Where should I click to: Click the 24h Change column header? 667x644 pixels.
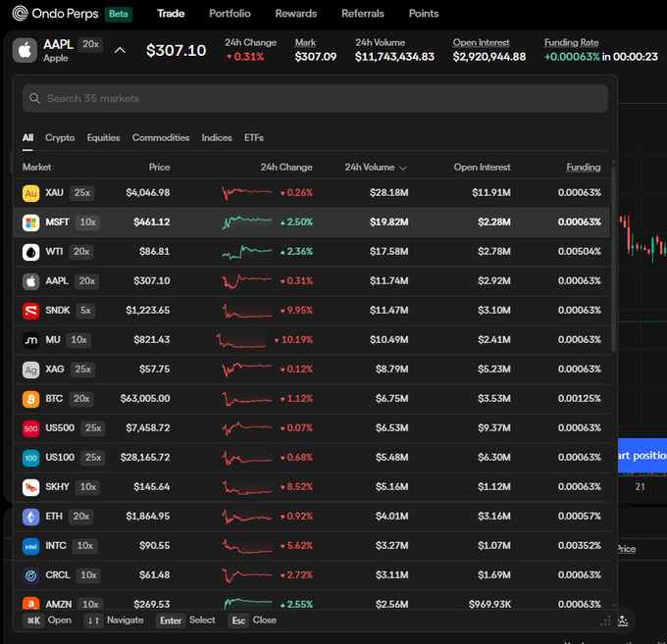286,167
